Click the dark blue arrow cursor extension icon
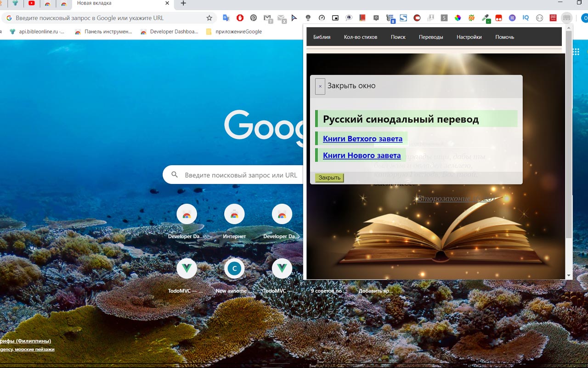This screenshot has height=368, width=588. (x=294, y=18)
